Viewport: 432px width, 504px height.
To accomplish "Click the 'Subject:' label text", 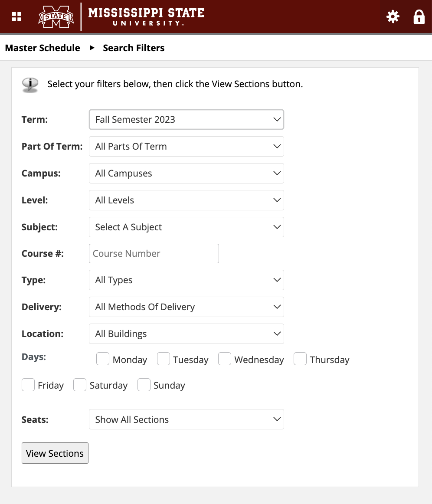I will (39, 227).
